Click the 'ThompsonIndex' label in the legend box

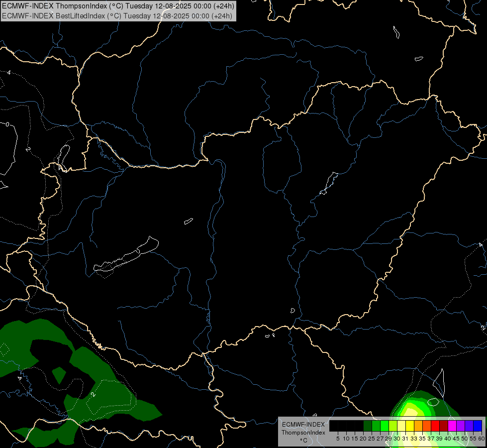click(303, 433)
